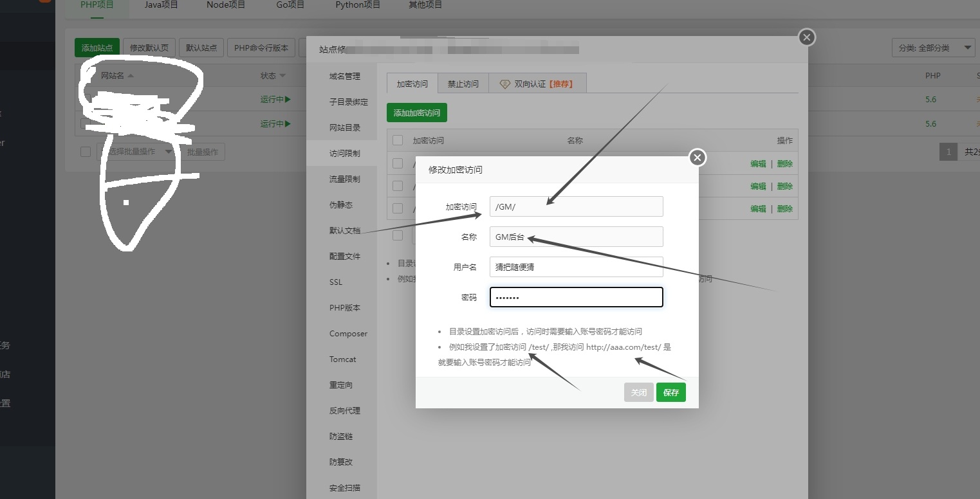The width and height of the screenshot is (980, 499).
Task: Click sort arrow next to 状态 header
Action: pyautogui.click(x=282, y=76)
